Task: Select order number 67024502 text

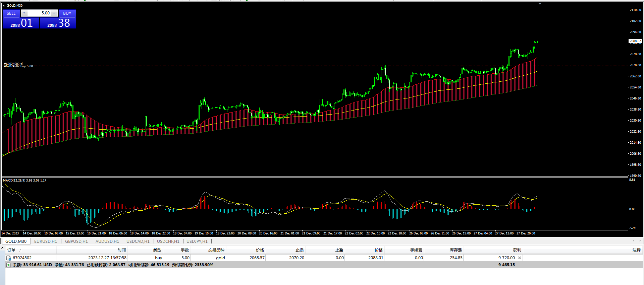Action: (22, 258)
